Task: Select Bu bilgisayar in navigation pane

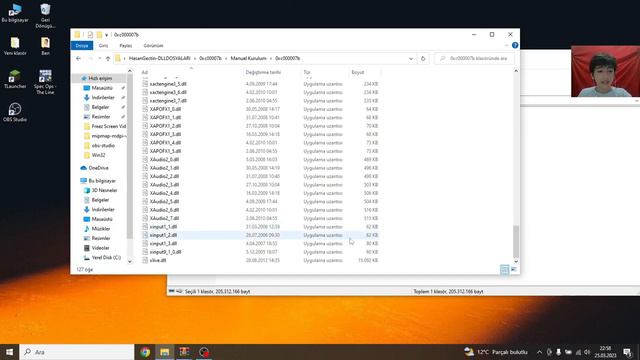Action: coord(98,180)
